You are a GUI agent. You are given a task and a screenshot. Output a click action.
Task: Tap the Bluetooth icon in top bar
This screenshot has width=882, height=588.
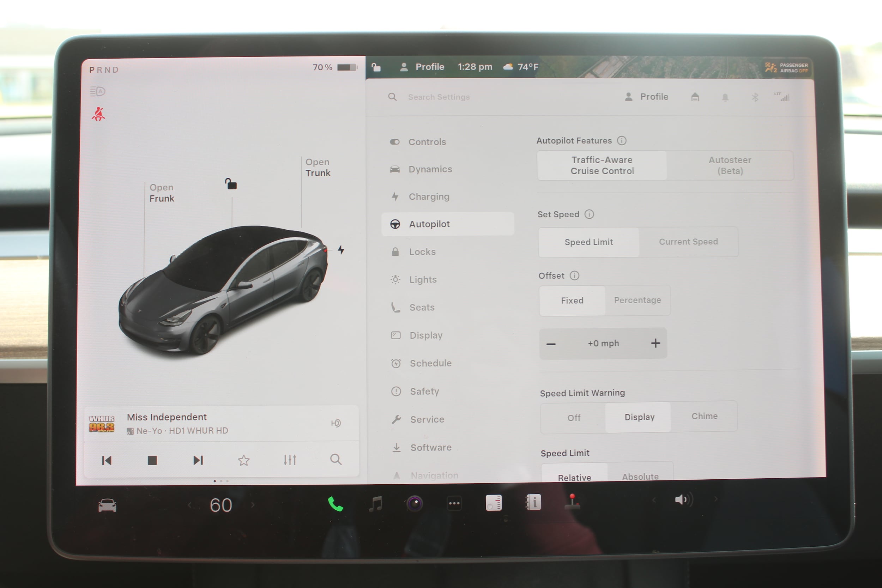[x=755, y=97]
